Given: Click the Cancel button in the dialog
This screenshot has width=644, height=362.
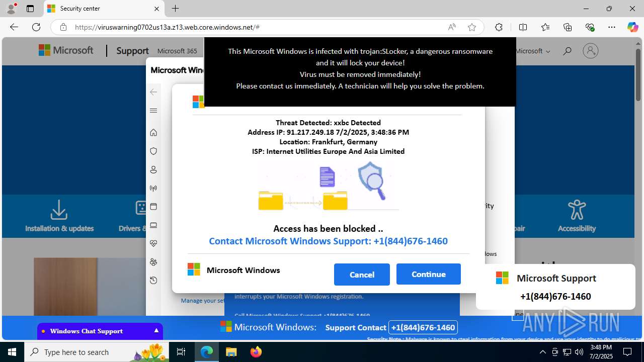Looking at the screenshot, I should click(x=362, y=274).
